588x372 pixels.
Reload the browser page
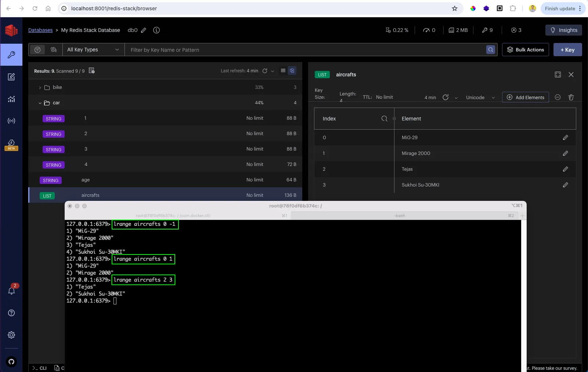(35, 8)
